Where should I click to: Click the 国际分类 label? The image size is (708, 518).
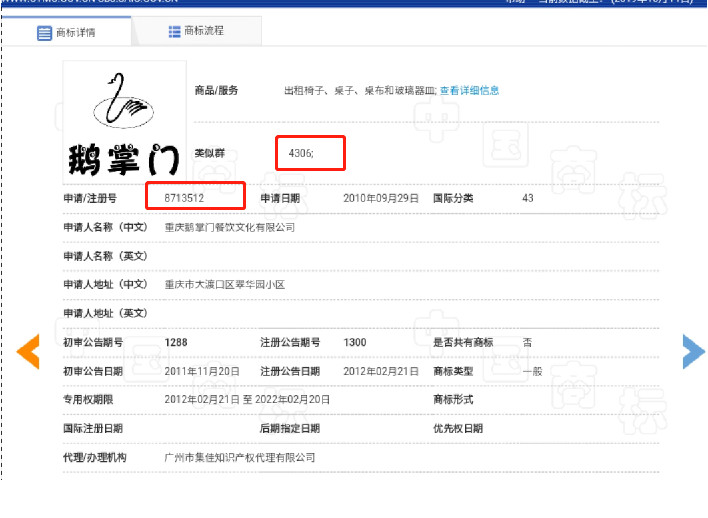[x=453, y=198]
